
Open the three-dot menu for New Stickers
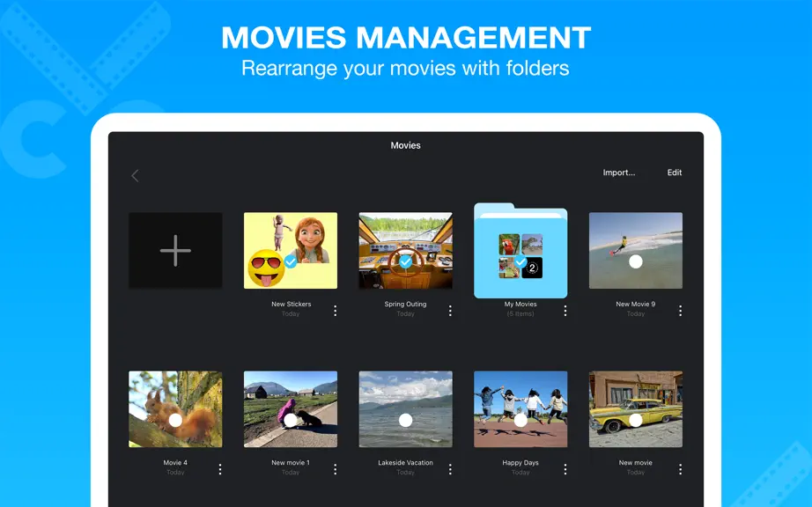click(x=335, y=311)
